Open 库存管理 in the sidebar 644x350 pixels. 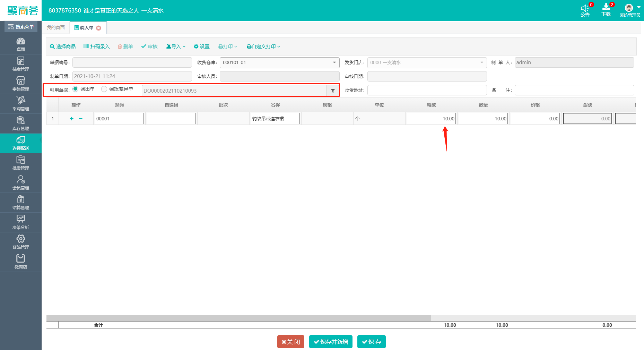click(21, 123)
